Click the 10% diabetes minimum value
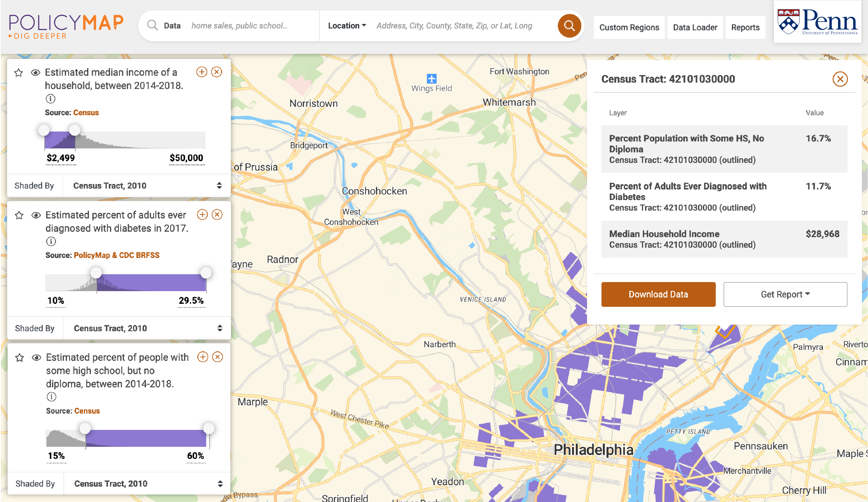Viewport: 868px width, 502px height. pyautogui.click(x=56, y=301)
